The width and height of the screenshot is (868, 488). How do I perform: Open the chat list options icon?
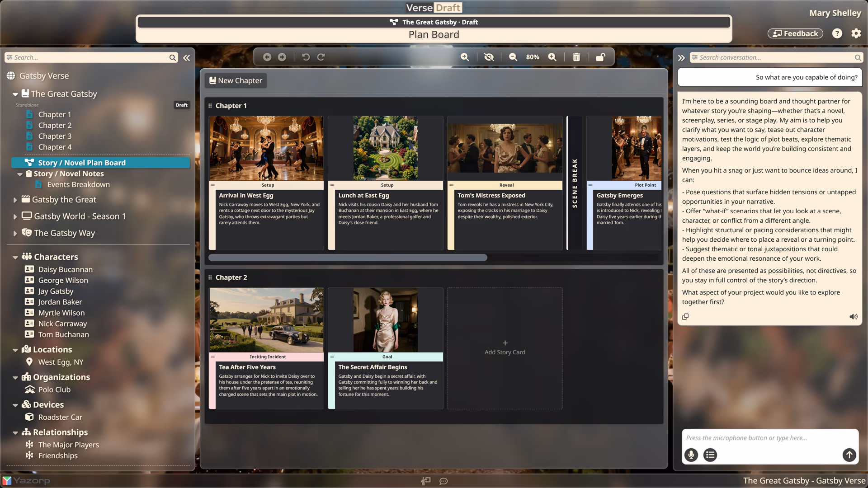click(x=710, y=455)
